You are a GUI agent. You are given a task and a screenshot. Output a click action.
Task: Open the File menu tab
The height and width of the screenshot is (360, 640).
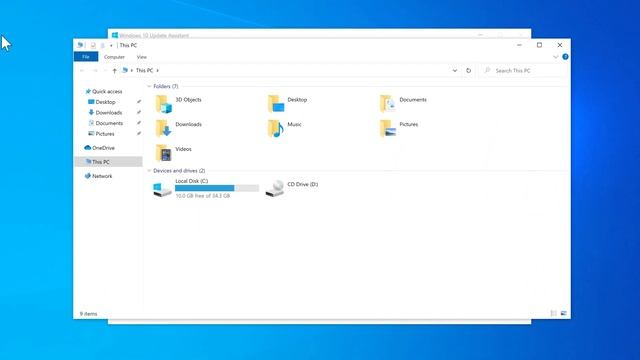click(x=86, y=57)
